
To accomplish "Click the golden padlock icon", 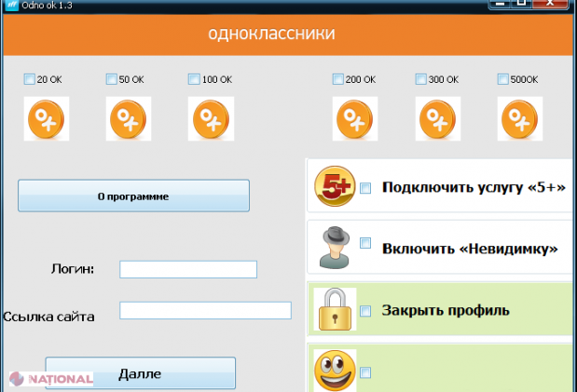I will (x=334, y=309).
